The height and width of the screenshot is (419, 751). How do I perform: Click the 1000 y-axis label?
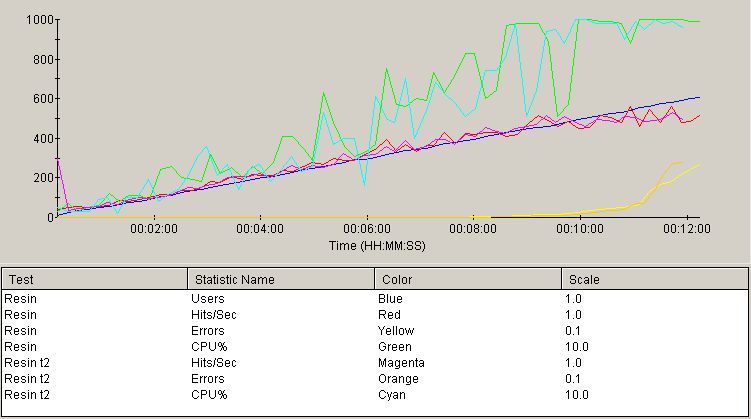click(41, 20)
